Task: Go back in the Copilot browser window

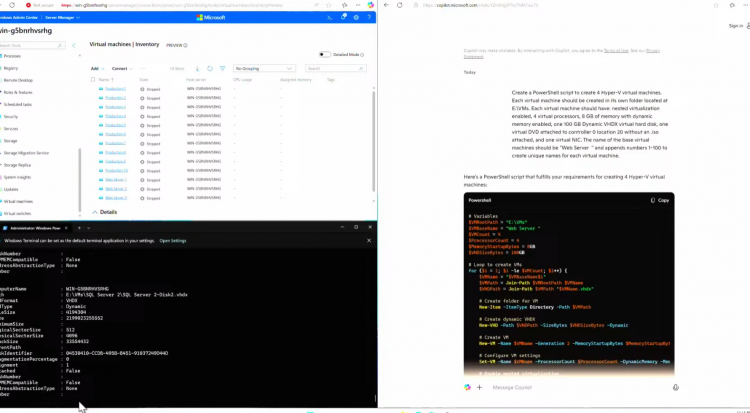Action: pos(386,5)
